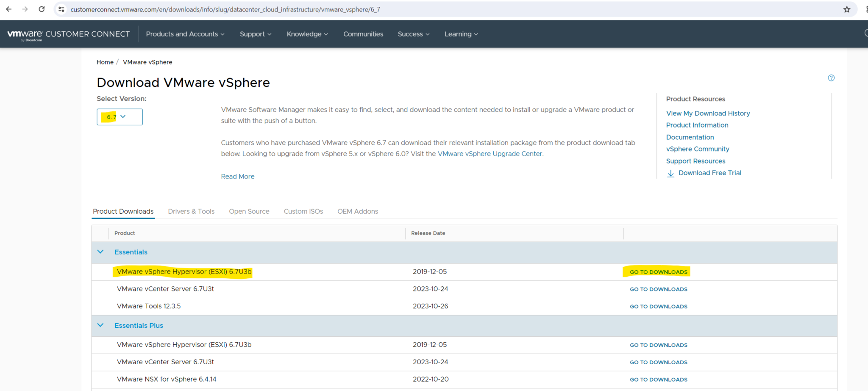Click the VMware vSphere Upgrade Center link

coord(490,154)
